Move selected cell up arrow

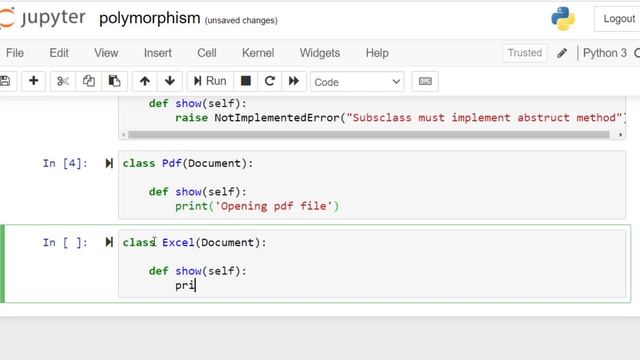point(144,81)
